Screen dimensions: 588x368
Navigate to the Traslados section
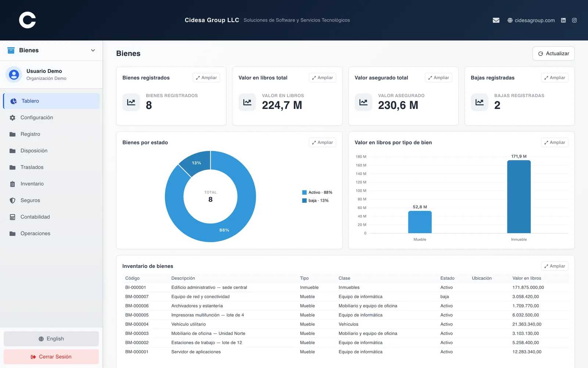[x=51, y=167]
